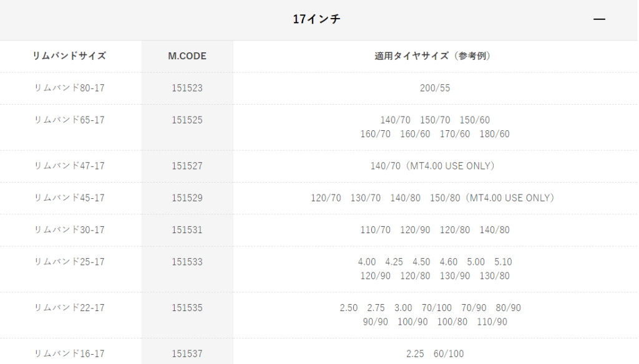Screen dimensions: 639x364
Task: Click the リムバンドサイズ column header
Action: 69,56
